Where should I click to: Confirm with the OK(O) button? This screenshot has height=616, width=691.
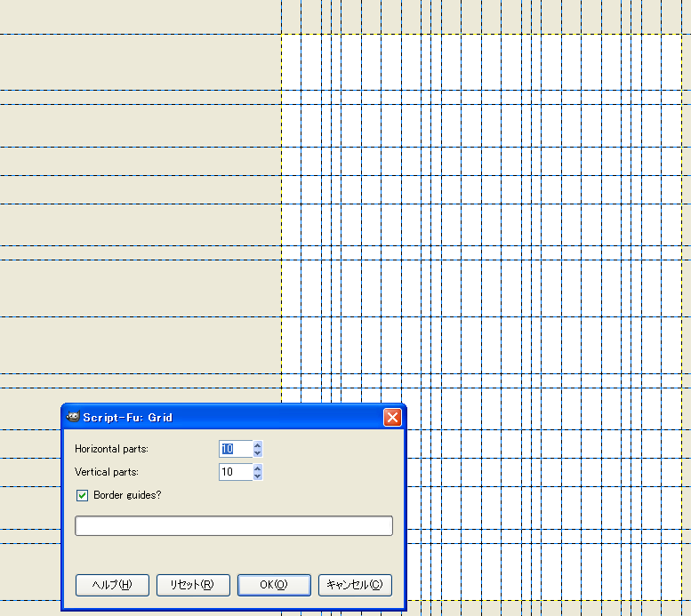pyautogui.click(x=274, y=585)
